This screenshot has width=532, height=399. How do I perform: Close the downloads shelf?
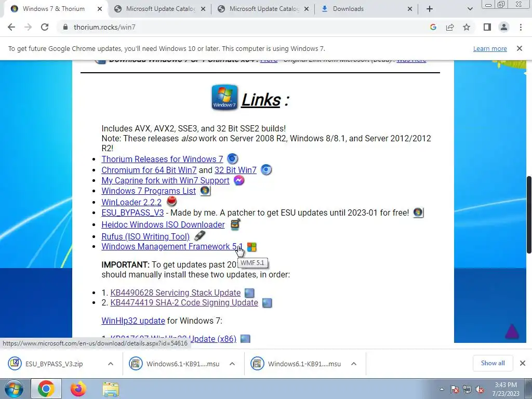[523, 363]
